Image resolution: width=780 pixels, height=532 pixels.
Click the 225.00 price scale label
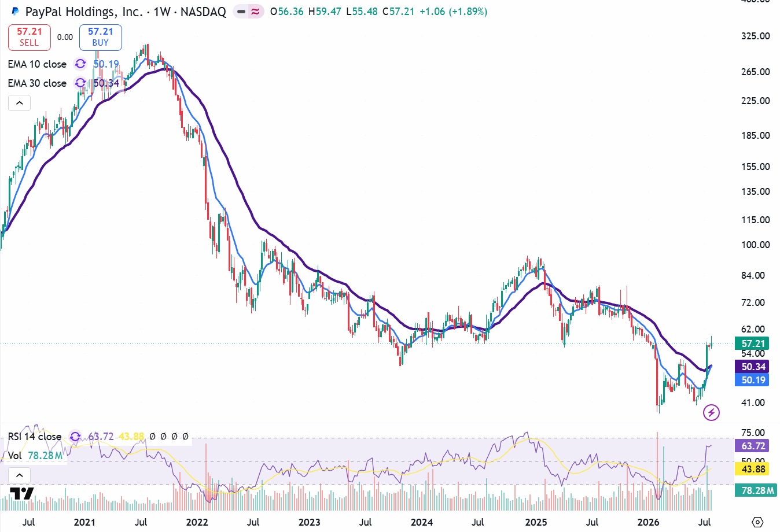click(x=756, y=101)
